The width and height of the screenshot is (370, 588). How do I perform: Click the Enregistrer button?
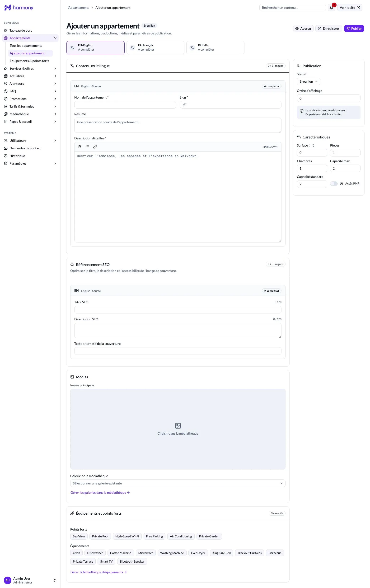tap(328, 28)
